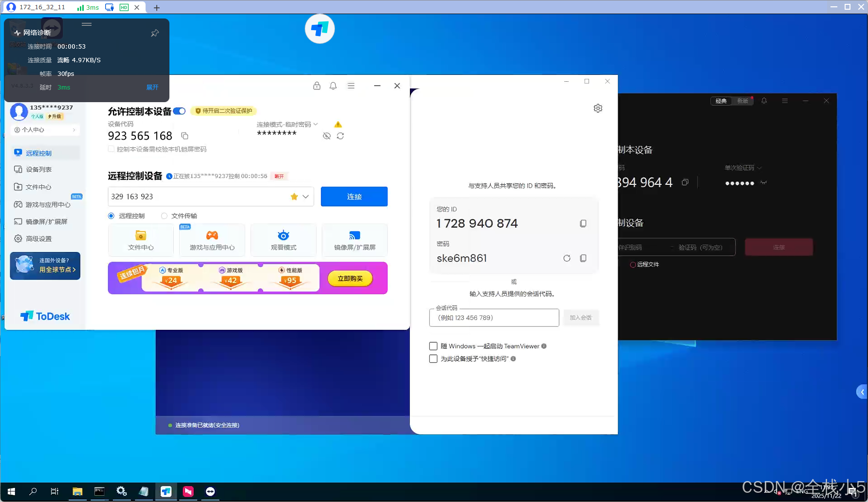
Task: Copy TeamViewer password ske6m861
Action: (583, 258)
